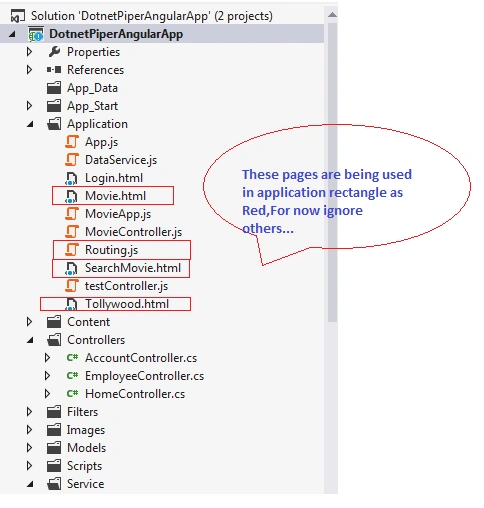Click the testController.js script icon
Image resolution: width=484 pixels, height=508 pixels.
point(72,286)
